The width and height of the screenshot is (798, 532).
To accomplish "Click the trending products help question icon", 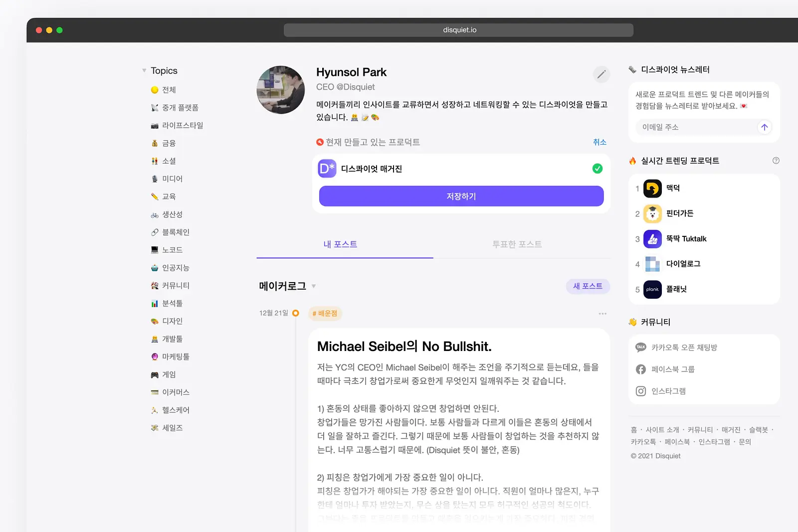I will [x=776, y=161].
